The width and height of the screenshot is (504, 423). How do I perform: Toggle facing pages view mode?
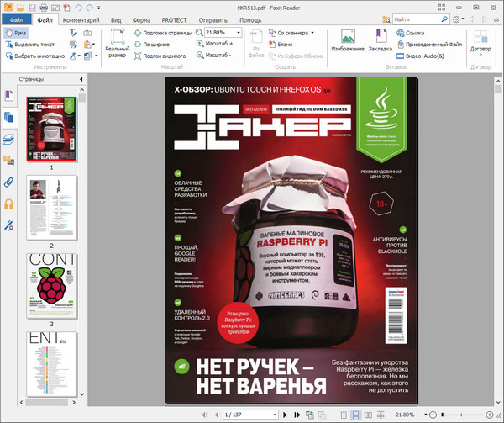(x=369, y=415)
